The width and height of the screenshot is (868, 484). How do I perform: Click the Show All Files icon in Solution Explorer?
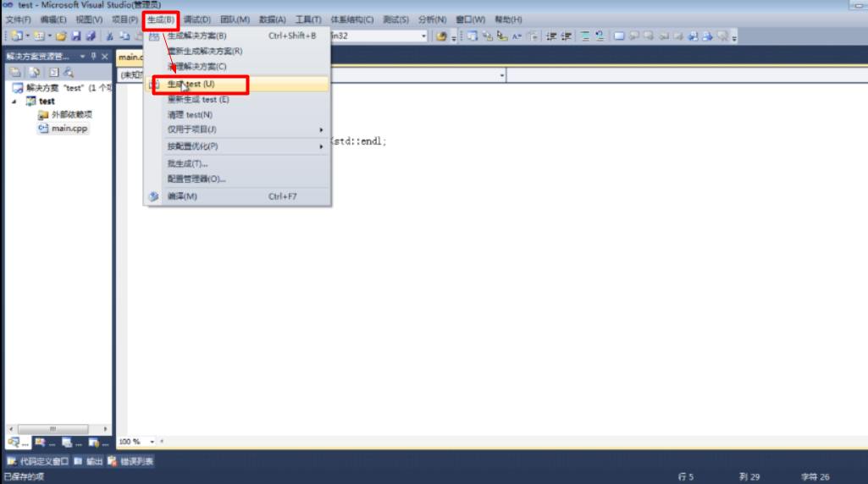[35, 73]
